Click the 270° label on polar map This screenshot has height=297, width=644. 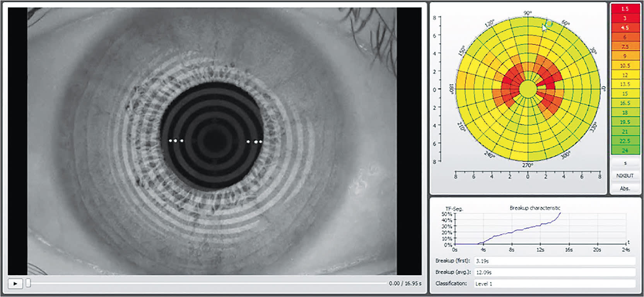pos(528,165)
